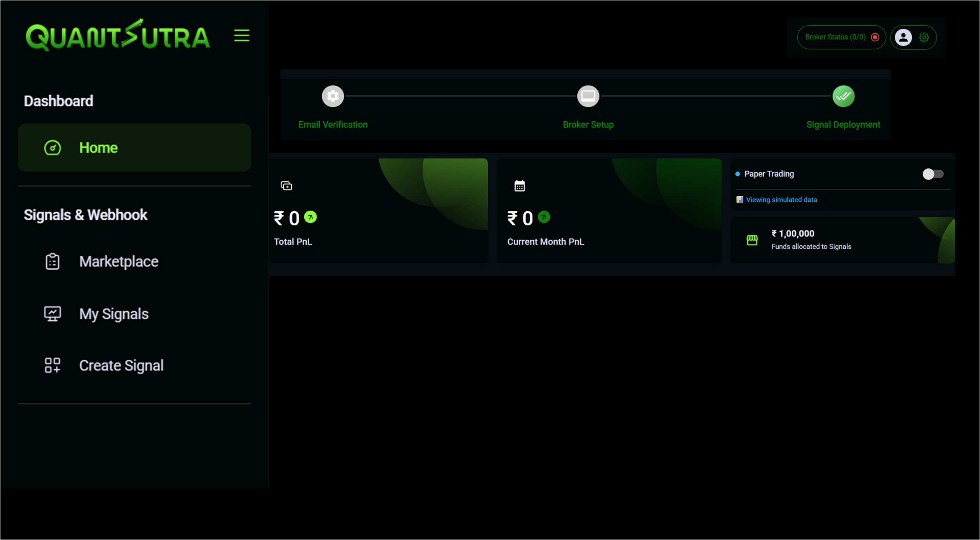Screen dimensions: 980x540
Task: Click the Dashboard section heading
Action: pos(59,101)
